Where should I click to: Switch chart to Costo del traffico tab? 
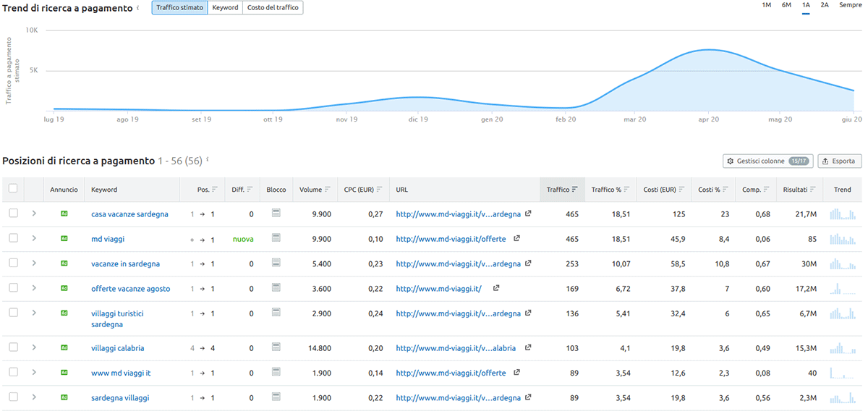[273, 8]
